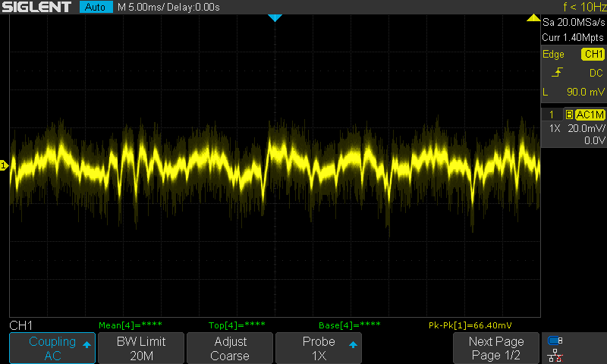This screenshot has width=607, height=364.
Task: Click the f < 10Hz frequency counter
Action: pyautogui.click(x=584, y=7)
